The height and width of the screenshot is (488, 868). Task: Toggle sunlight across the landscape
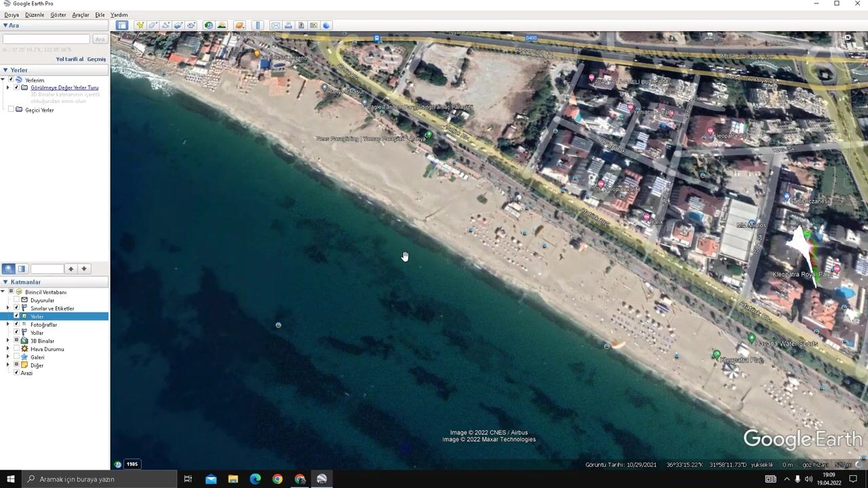(x=222, y=26)
